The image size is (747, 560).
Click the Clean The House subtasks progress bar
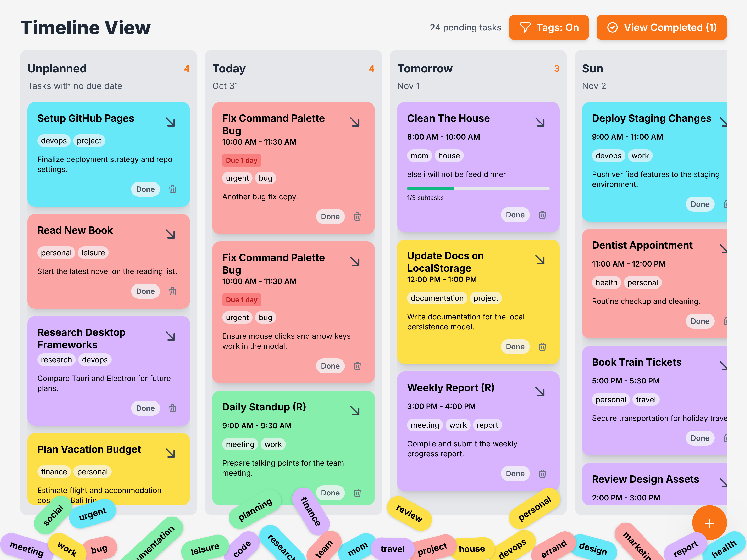[x=478, y=189]
